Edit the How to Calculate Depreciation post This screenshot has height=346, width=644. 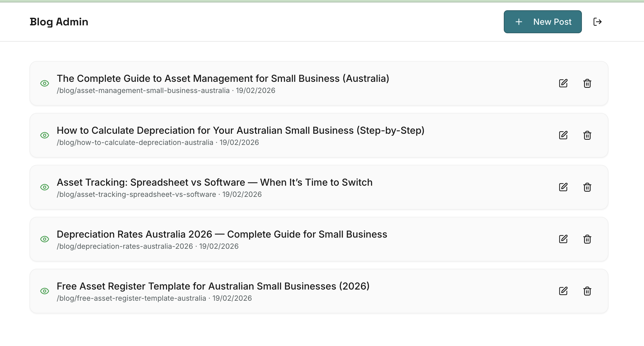[563, 135]
